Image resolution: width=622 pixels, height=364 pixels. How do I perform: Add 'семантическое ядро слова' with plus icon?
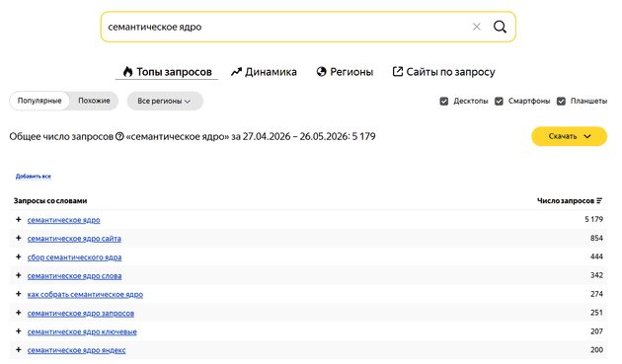pyautogui.click(x=18, y=275)
